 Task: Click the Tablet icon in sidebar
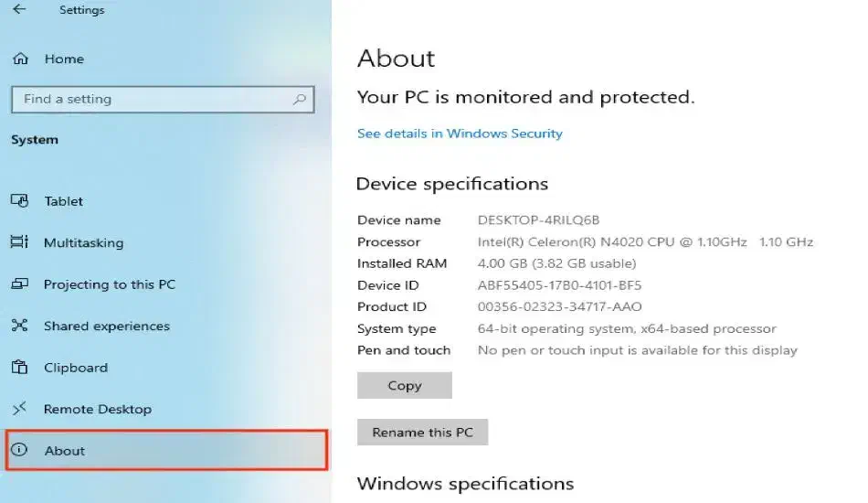[20, 201]
